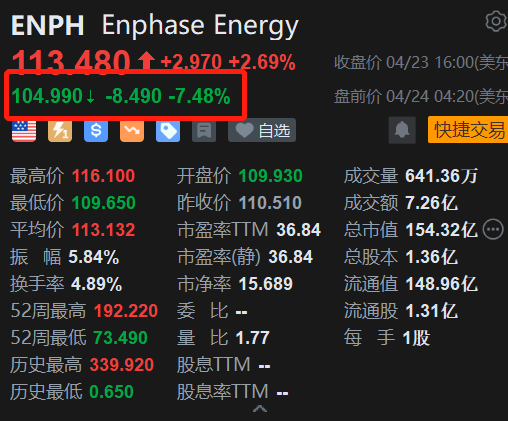Click the 成交量 value 641.36万
Image resolution: width=508 pixels, height=421 pixels.
tap(442, 176)
